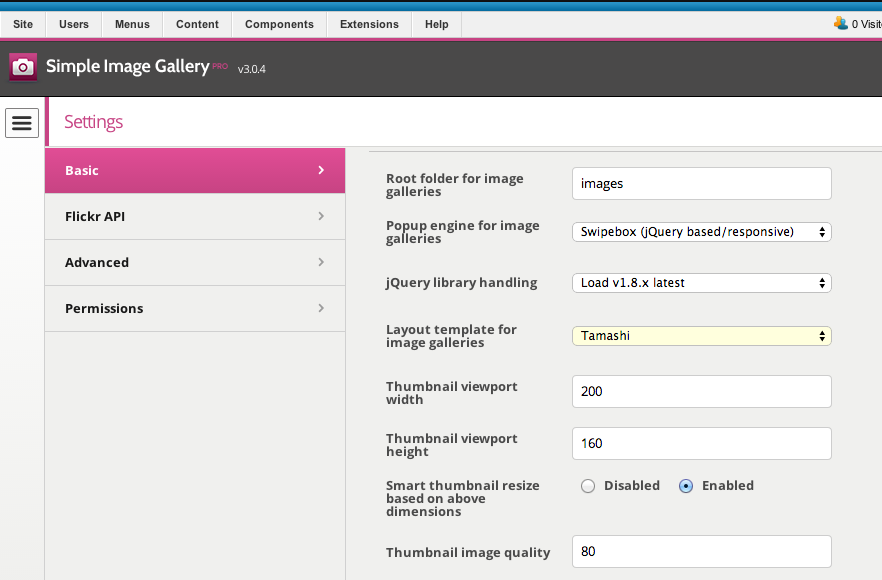Focus the Thumbnail viewport width field
Screen dimensions: 882x580
[x=701, y=392]
